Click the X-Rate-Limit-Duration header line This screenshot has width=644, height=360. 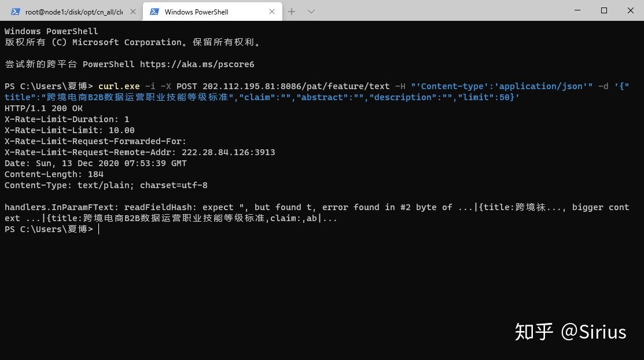tap(67, 119)
